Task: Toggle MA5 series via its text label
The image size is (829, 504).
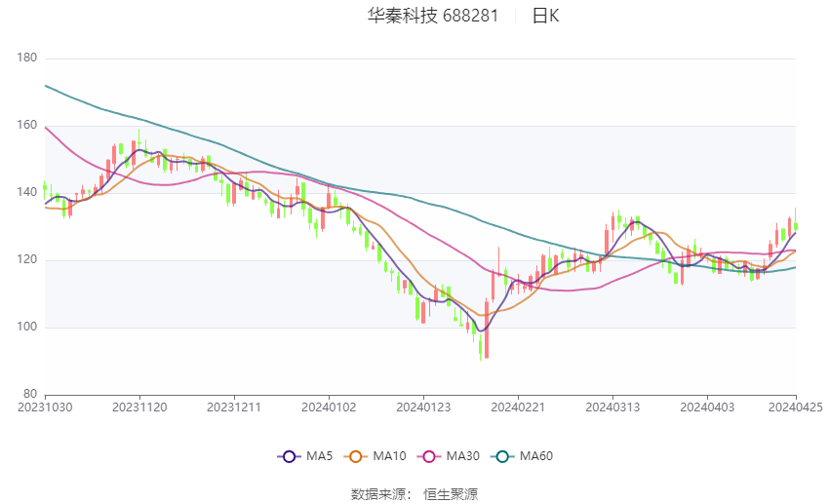Action: click(319, 455)
